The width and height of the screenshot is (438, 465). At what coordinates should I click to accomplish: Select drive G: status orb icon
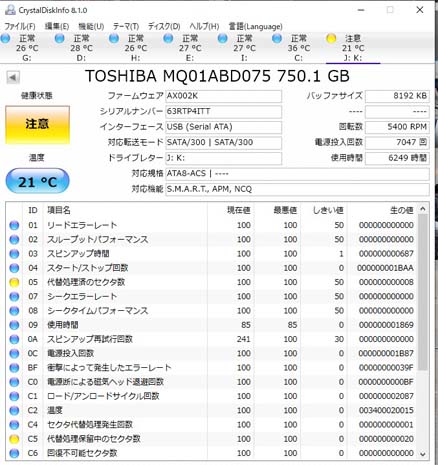5,38
